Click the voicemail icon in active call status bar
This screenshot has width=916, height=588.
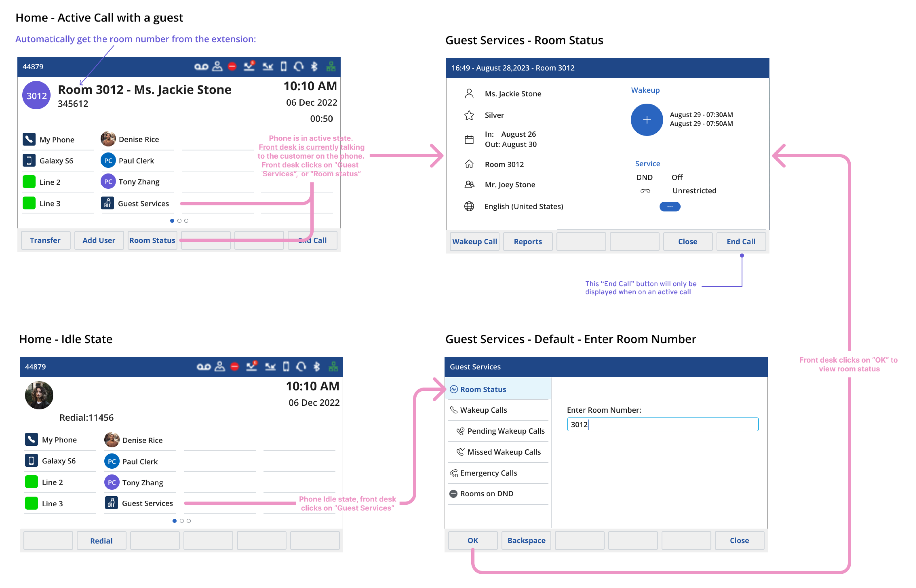click(201, 67)
